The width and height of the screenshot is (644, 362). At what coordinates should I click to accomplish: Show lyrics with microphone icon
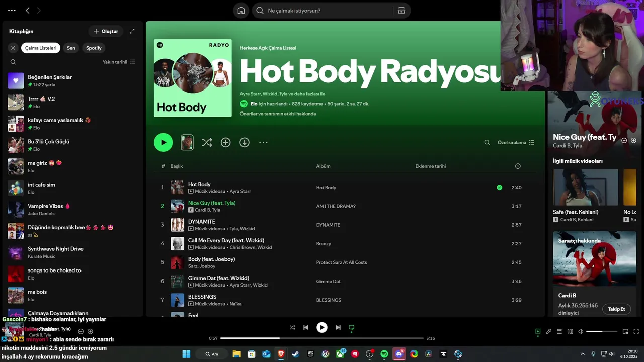[549, 331]
